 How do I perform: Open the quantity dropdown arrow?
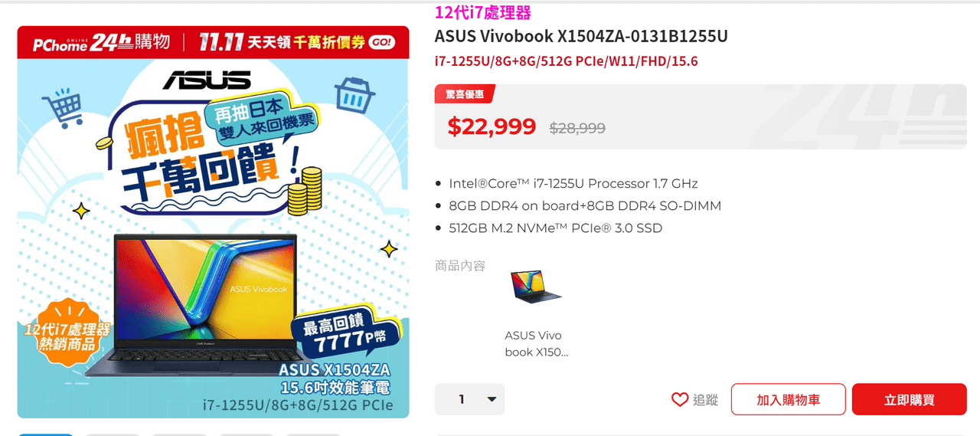click(492, 399)
